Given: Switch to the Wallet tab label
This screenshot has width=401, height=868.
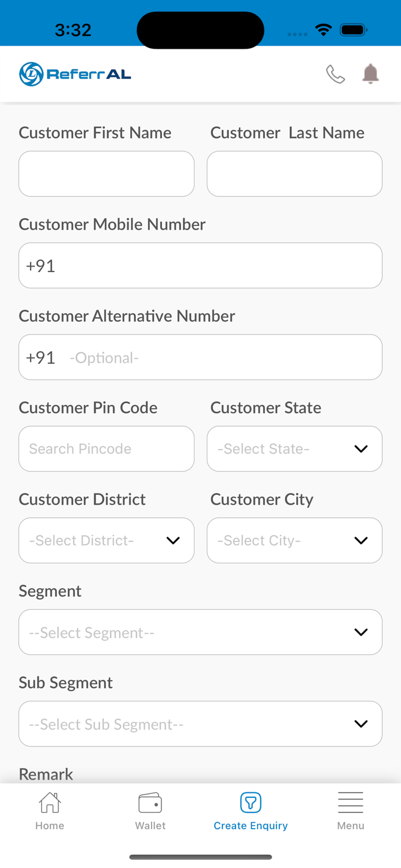Looking at the screenshot, I should 150,826.
